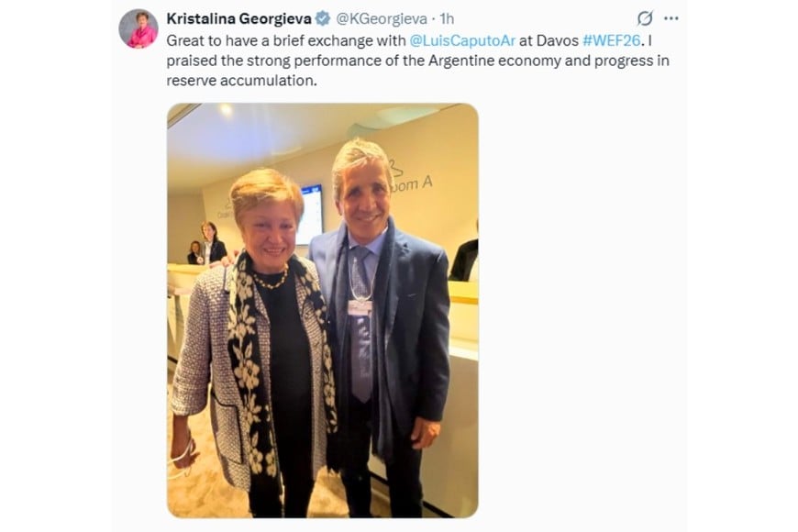Click the 'Argentine economy' phrase in the post text

509,61
